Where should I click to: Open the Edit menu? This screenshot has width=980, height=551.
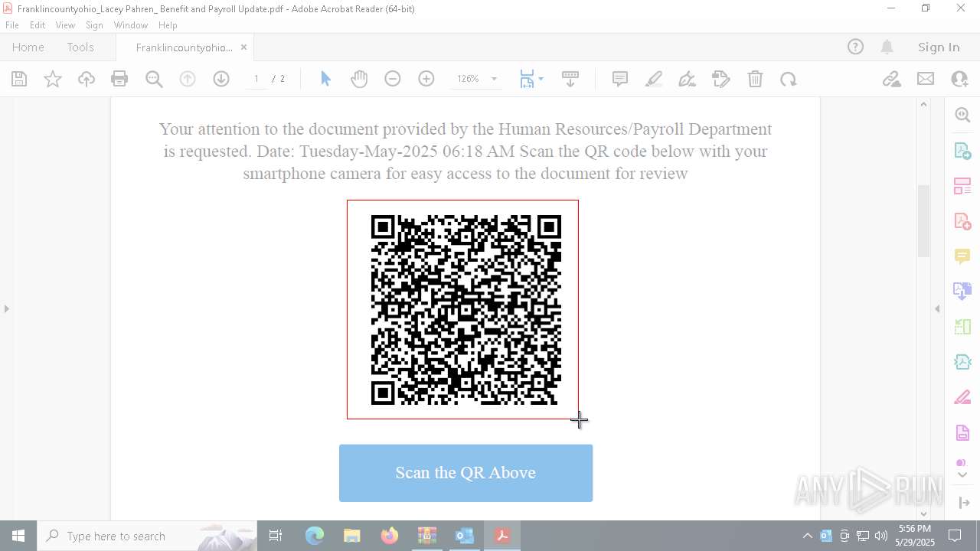[38, 25]
